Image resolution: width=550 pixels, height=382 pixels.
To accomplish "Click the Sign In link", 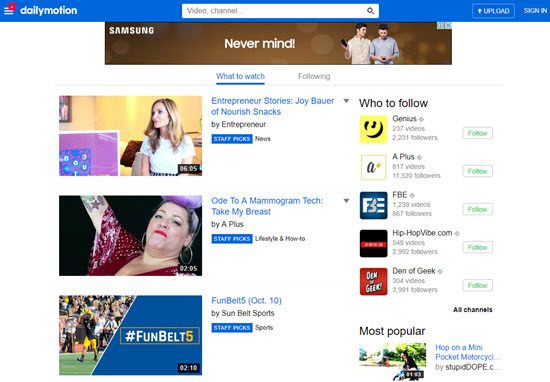I will point(535,11).
